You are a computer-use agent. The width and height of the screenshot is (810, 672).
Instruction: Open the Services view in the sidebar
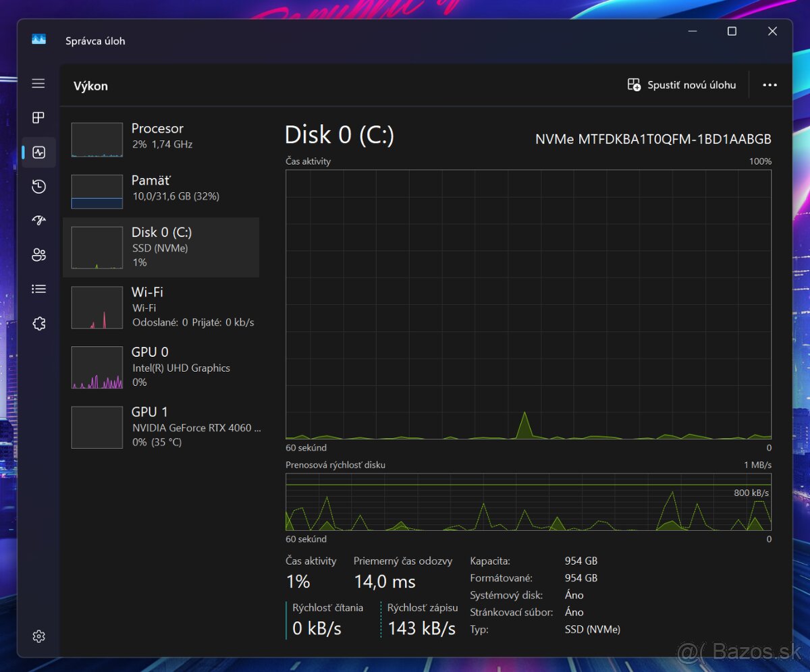38,323
